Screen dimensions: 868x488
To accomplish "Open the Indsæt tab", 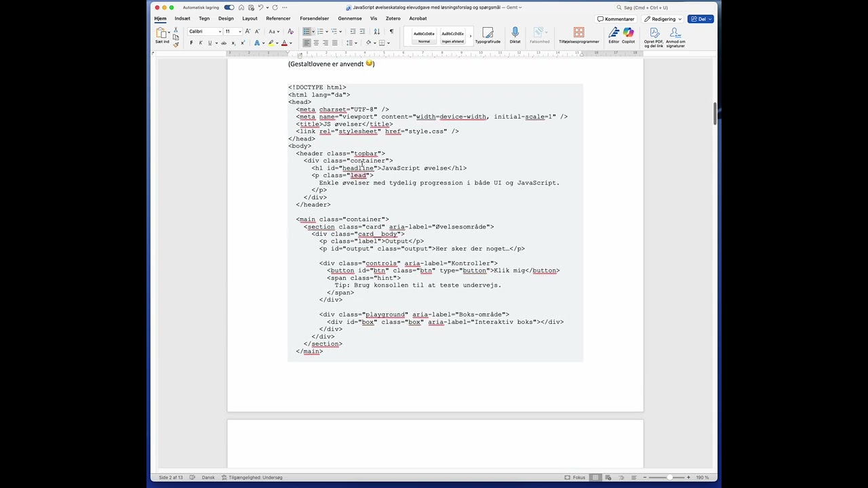I will tap(182, 18).
